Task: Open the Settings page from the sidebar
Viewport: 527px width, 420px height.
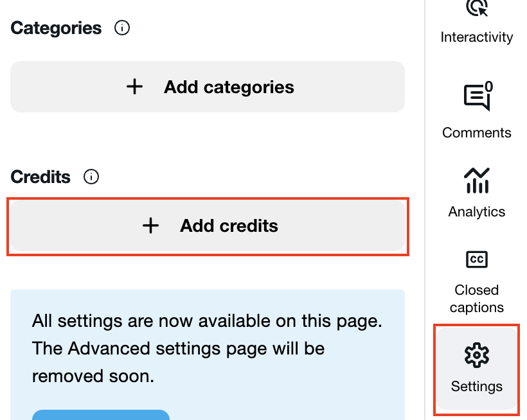Action: coord(476,369)
